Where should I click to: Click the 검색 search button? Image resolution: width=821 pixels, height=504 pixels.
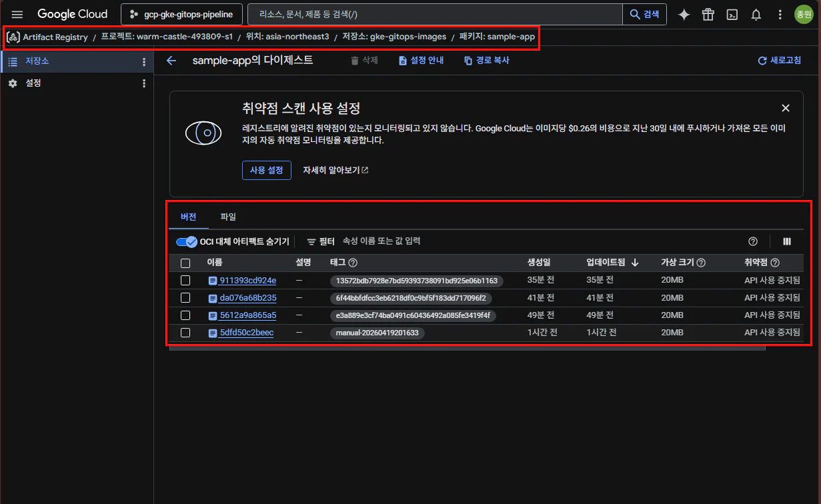coord(644,14)
